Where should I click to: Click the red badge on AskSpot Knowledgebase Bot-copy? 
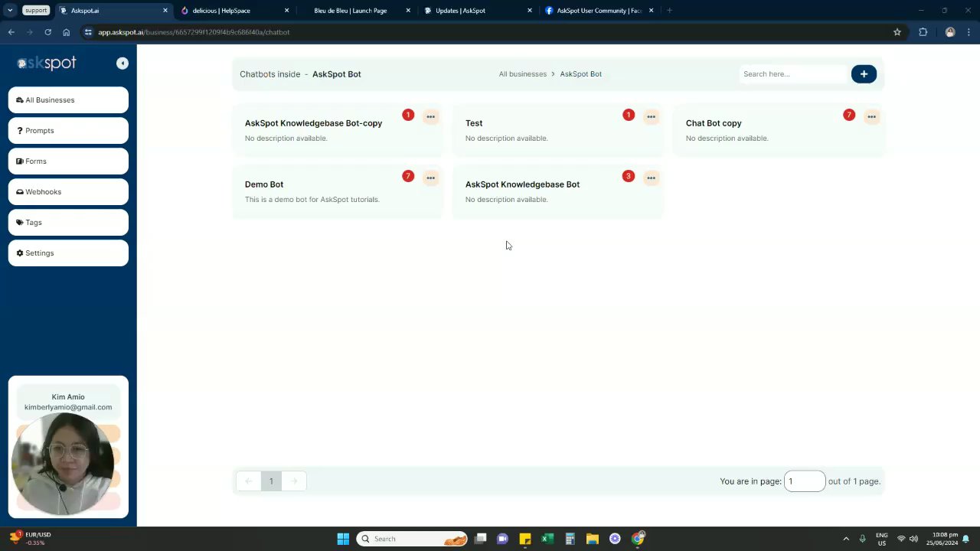click(408, 115)
